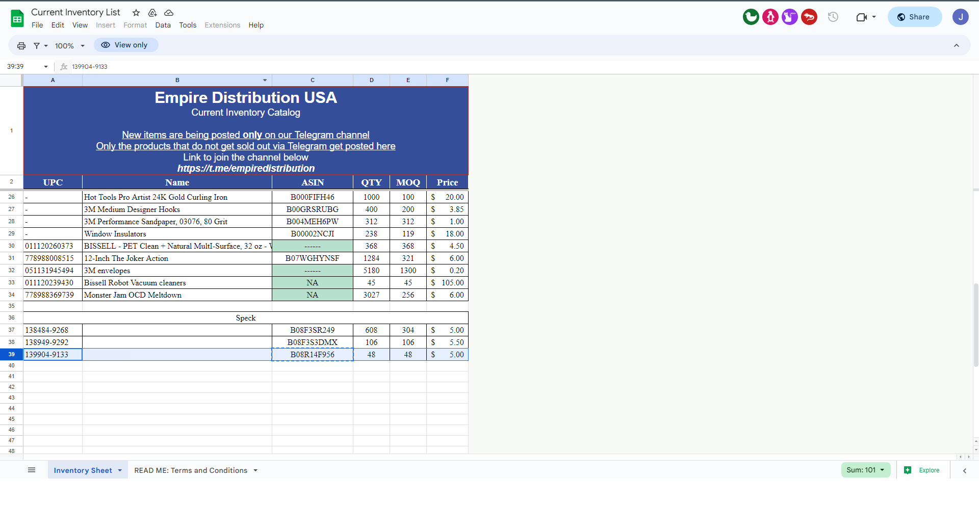The height and width of the screenshot is (531, 980).
Task: Open the name box dropdown arrow
Action: (46, 67)
